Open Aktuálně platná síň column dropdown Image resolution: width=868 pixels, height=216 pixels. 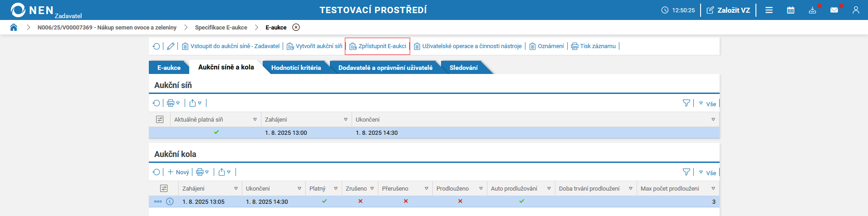coord(255,119)
